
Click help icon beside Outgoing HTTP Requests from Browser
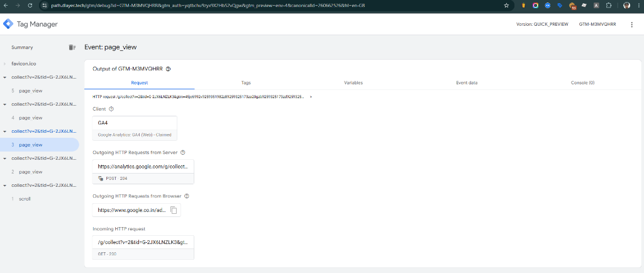187,196
